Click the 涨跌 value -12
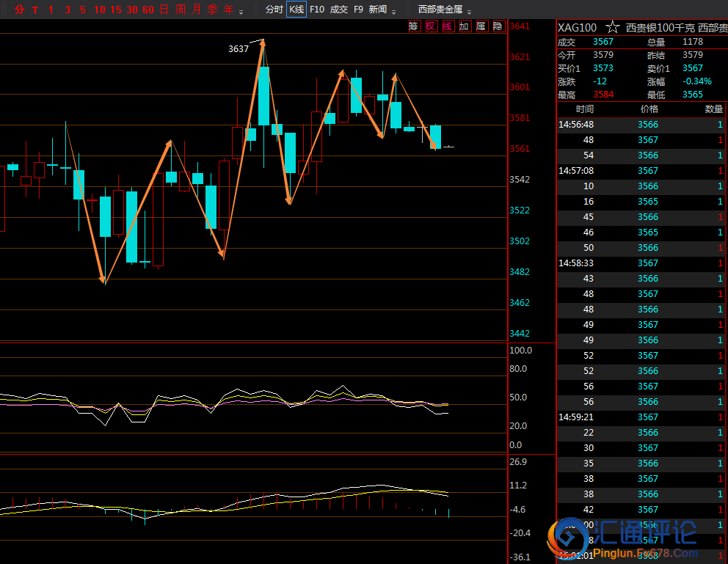This screenshot has height=564, width=728. coord(600,81)
